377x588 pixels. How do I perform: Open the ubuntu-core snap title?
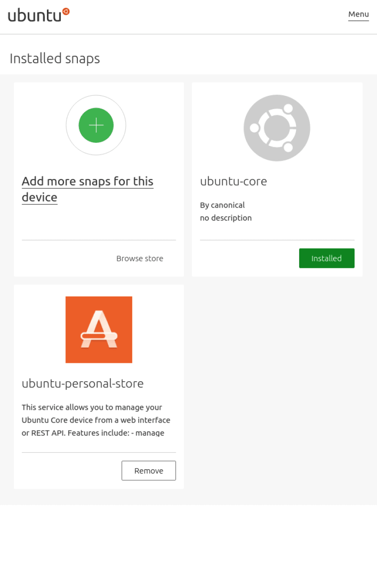(x=233, y=181)
